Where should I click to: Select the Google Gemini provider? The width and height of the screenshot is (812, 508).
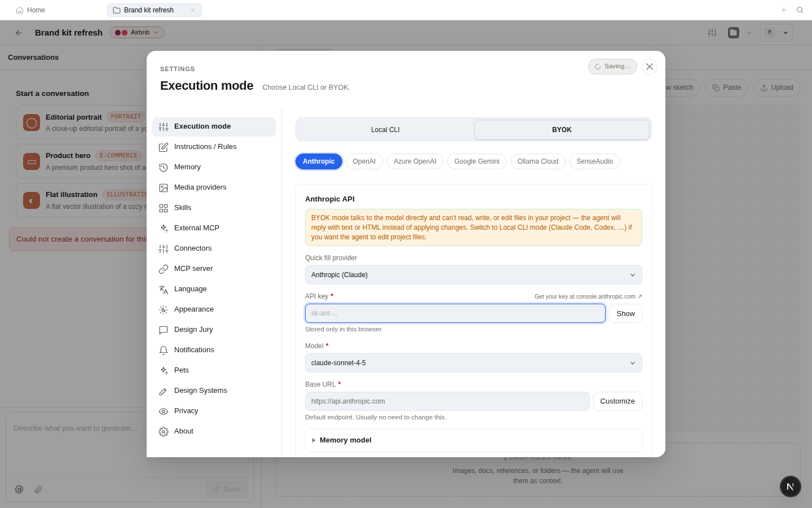[x=477, y=161]
